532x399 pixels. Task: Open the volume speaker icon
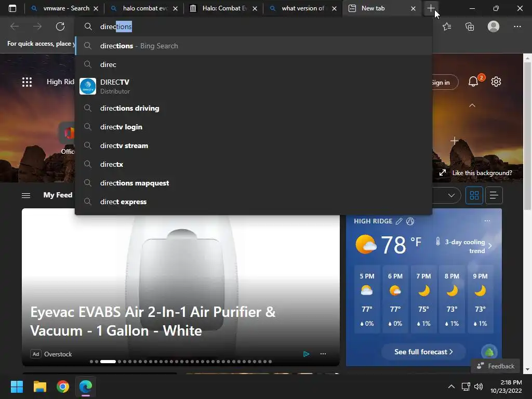click(478, 387)
